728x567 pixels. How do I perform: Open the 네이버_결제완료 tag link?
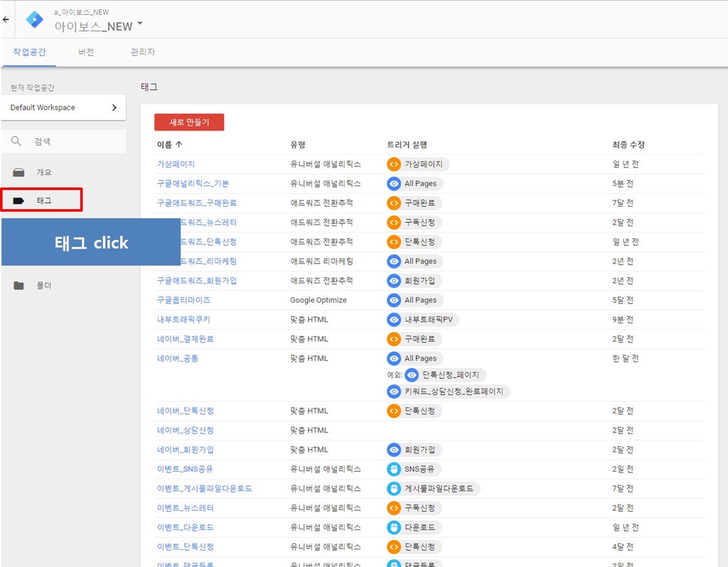click(x=186, y=339)
